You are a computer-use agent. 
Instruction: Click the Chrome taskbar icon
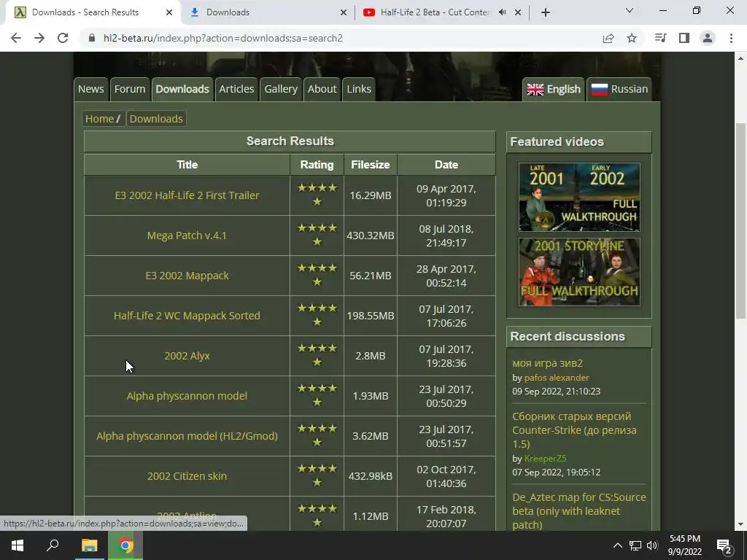click(x=125, y=545)
